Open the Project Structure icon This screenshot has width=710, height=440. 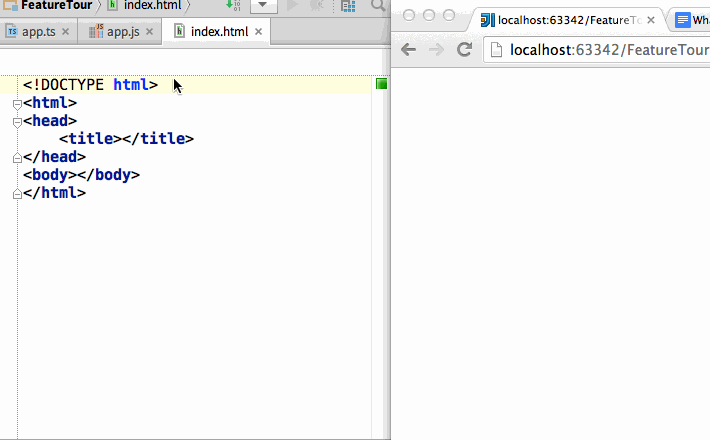pos(348,6)
